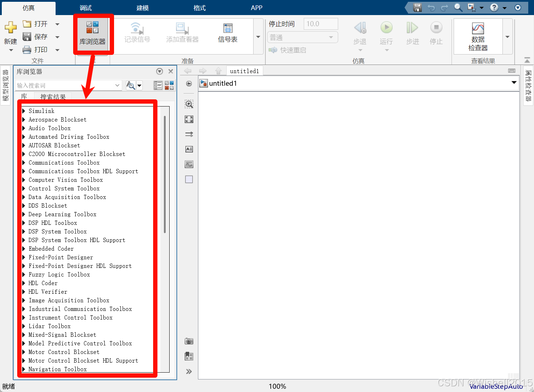Click the Fast Restart (快速重启) toggle
Screen dimensions: 534x392
(288, 50)
